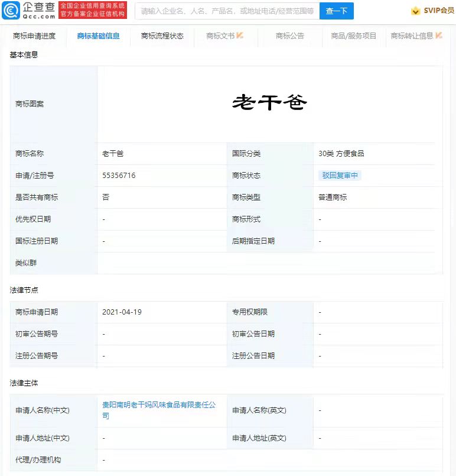Click the 基本信息 section heading
The width and height of the screenshot is (456, 476).
coord(24,55)
